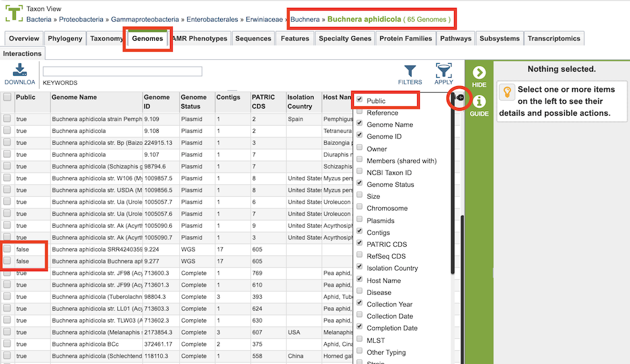Switch to the Sequences tab
The image size is (630, 364).
[x=253, y=39]
